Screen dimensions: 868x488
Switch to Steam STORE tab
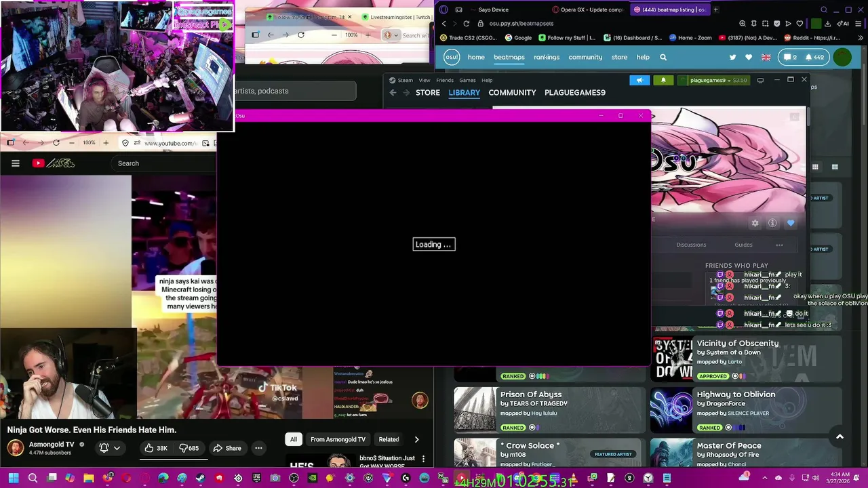pos(428,93)
